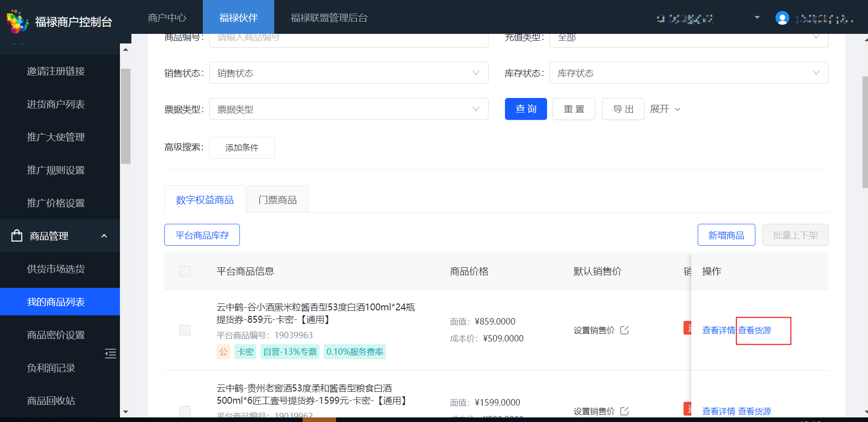Click the 平台商品库存 button
Image resolution: width=868 pixels, height=422 pixels.
tap(202, 235)
